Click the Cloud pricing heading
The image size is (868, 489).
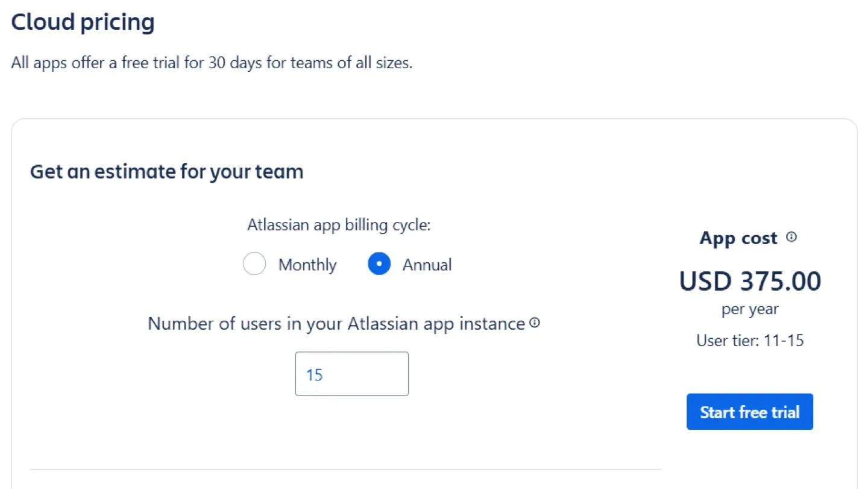(82, 22)
